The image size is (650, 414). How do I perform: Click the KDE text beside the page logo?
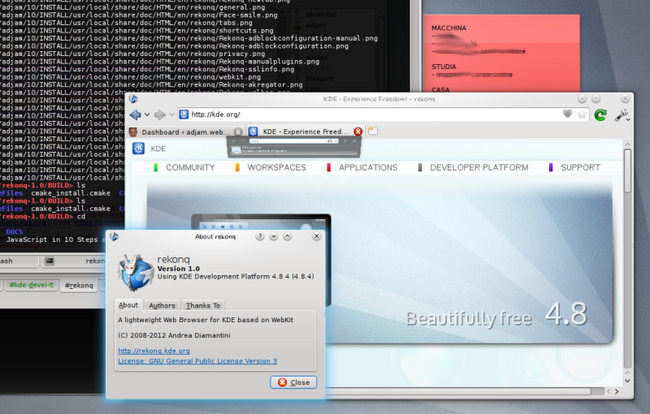(x=158, y=149)
